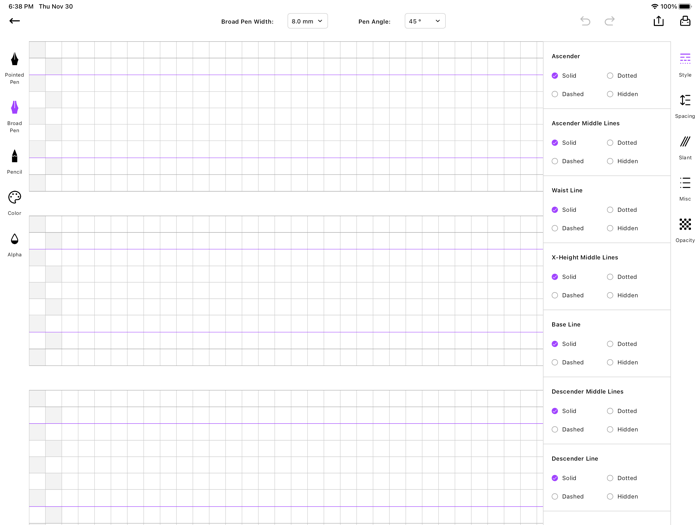700x525 pixels.
Task: Tap the Wi-Fi status icon
Action: pyautogui.click(x=654, y=6)
